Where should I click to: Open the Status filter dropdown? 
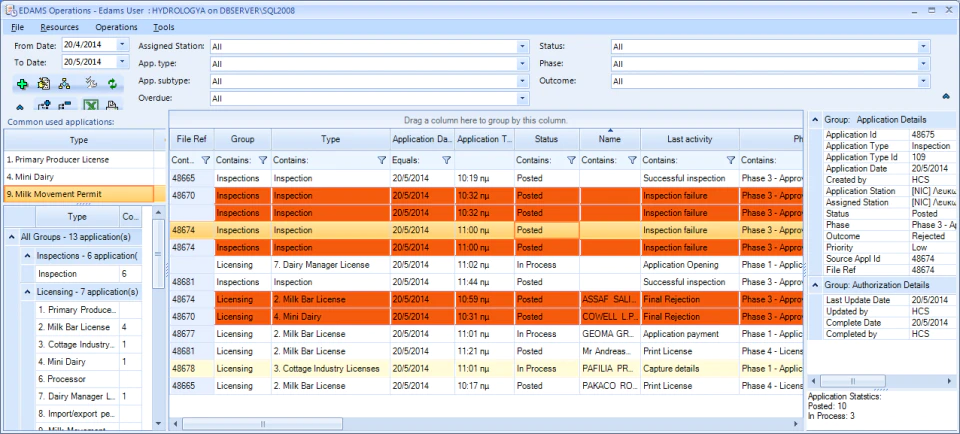pyautogui.click(x=924, y=47)
